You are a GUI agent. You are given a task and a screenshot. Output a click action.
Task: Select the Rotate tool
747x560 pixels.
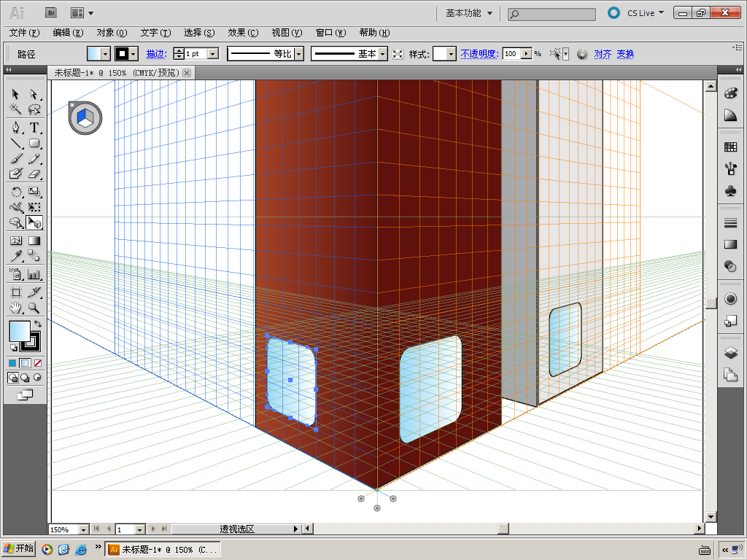[15, 192]
